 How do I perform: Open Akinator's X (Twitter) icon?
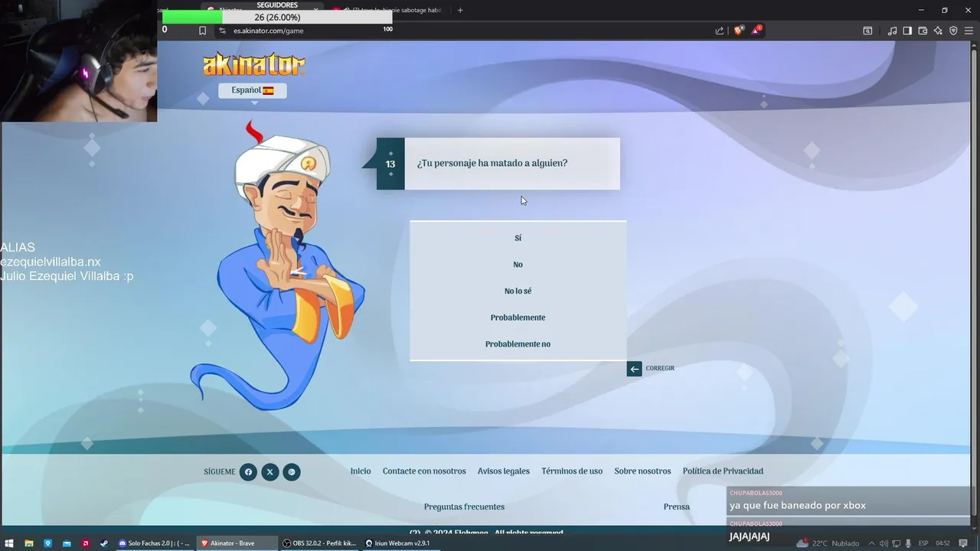pos(269,472)
